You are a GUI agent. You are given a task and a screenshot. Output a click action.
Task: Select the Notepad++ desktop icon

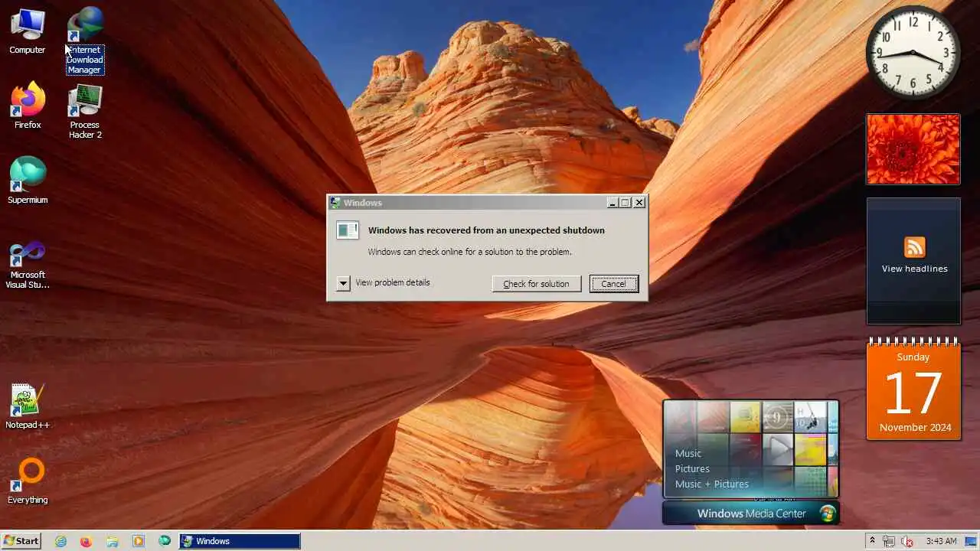[28, 406]
